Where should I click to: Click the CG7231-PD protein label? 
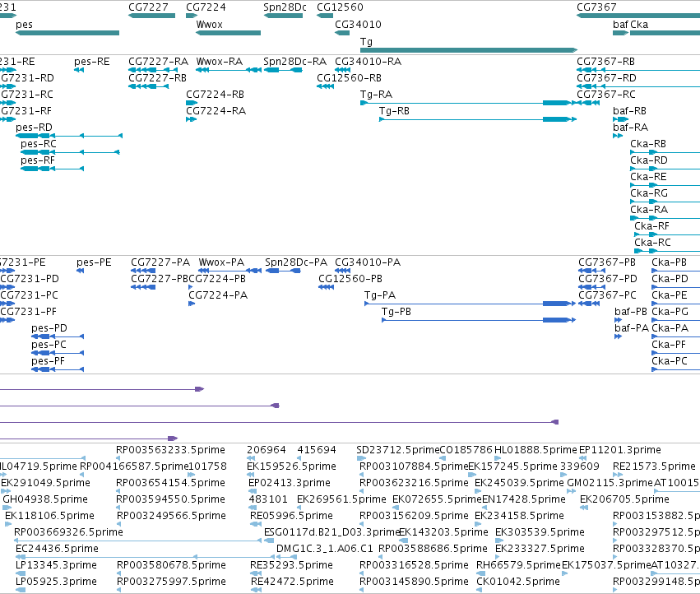tap(30, 279)
